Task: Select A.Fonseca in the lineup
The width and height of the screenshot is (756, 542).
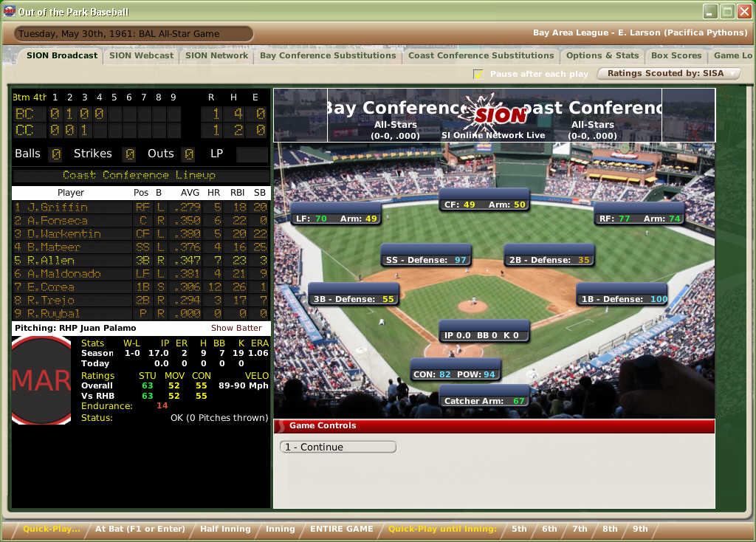Action: (141, 221)
